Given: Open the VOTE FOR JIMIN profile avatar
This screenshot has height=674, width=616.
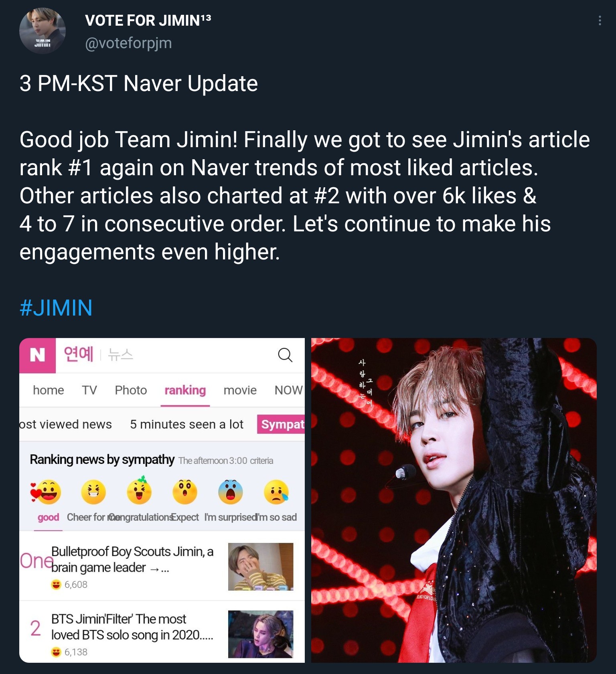Looking at the screenshot, I should point(43,31).
